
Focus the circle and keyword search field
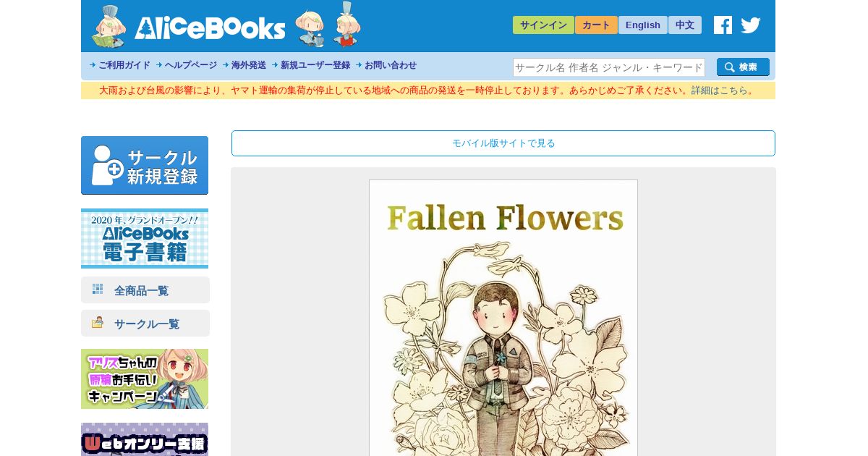point(609,67)
